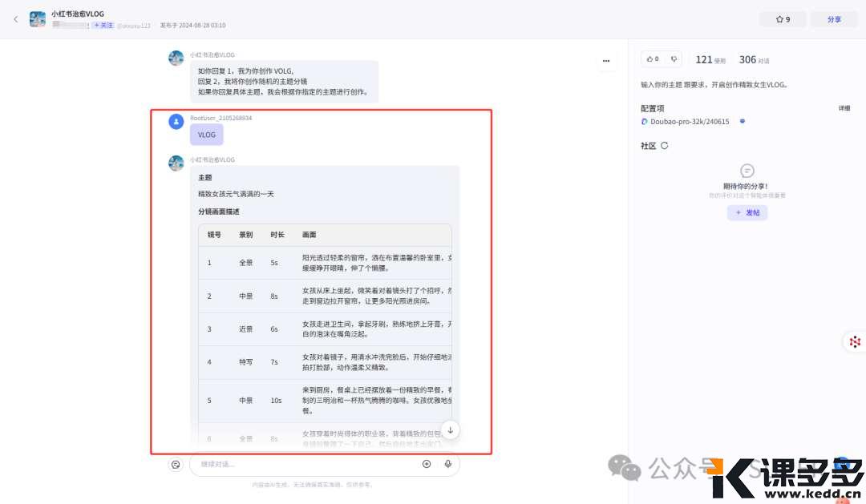
Task: Give a thumbs up to the bot
Action: click(652, 59)
